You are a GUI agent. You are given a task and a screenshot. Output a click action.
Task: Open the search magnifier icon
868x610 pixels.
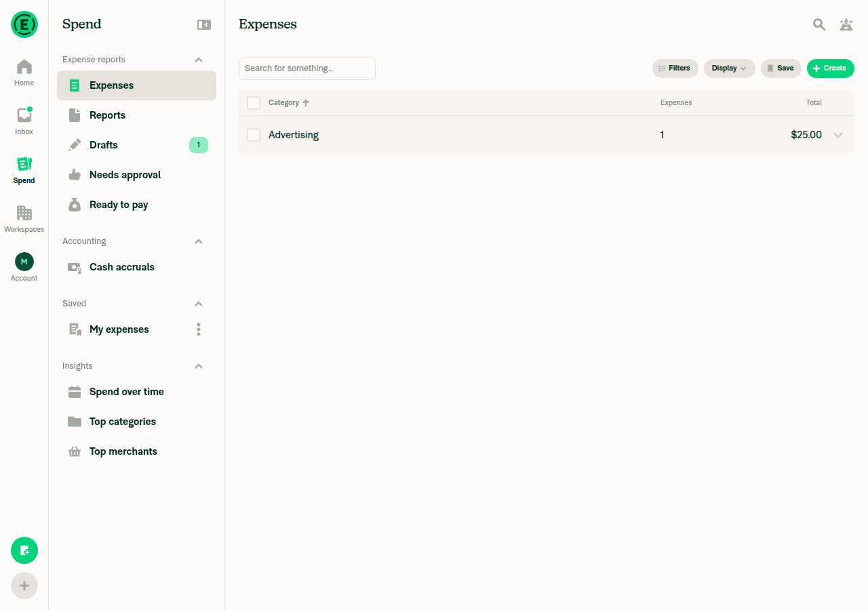(819, 24)
